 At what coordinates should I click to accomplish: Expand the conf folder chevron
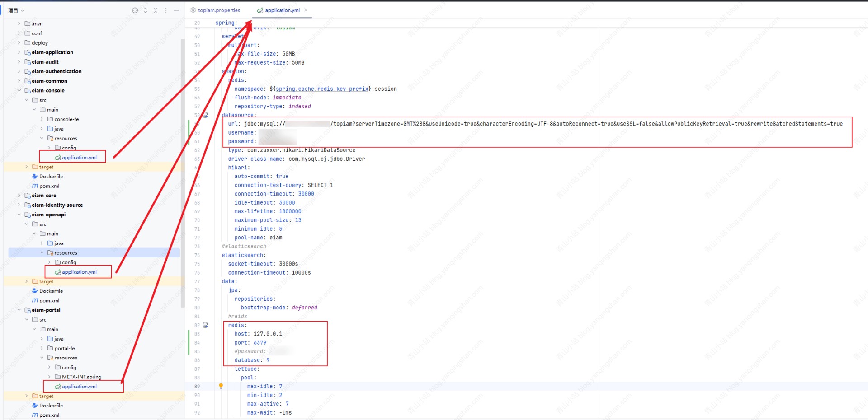click(19, 33)
